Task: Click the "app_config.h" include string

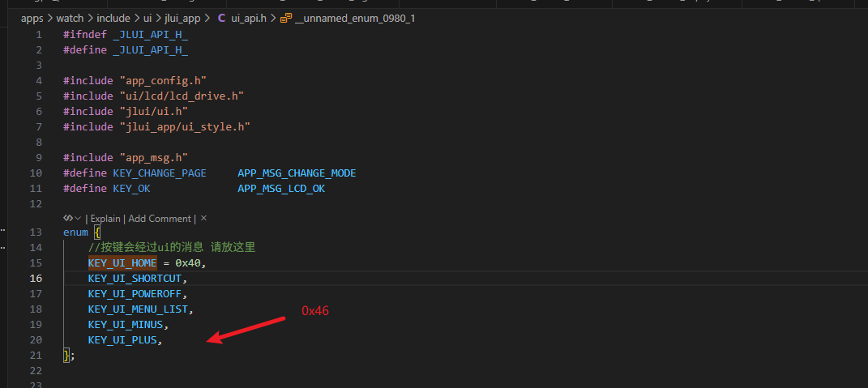Action: coord(163,80)
